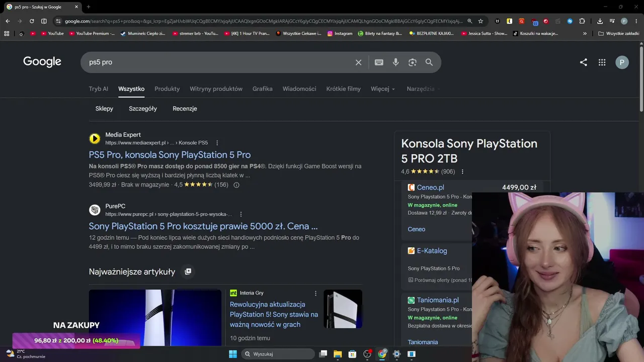Open the Ceneo.pl offer link
The image size is (644, 362).
[x=430, y=188]
